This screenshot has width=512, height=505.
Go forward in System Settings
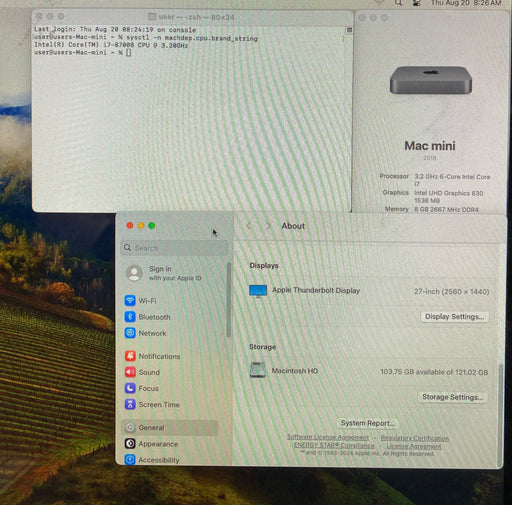(268, 226)
